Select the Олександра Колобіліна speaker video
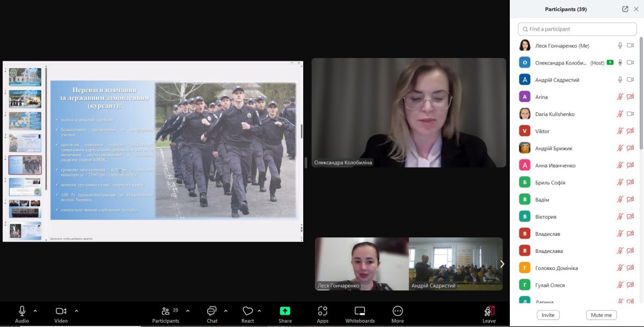Image resolution: width=644 pixels, height=327 pixels. (x=409, y=113)
